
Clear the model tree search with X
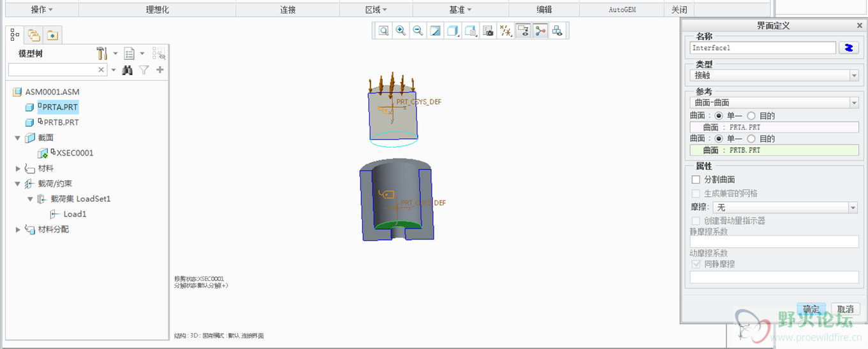[101, 70]
